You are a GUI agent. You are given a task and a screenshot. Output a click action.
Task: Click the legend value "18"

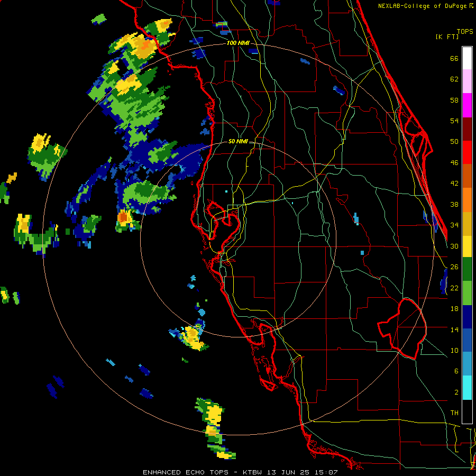[454, 309]
